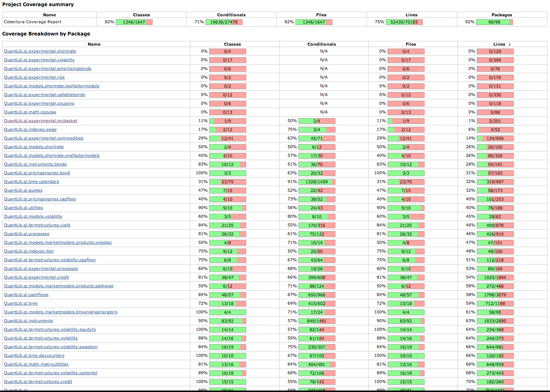
Task: Open QuantLib.ql.math.matrixutilities link
Action: click(36, 364)
